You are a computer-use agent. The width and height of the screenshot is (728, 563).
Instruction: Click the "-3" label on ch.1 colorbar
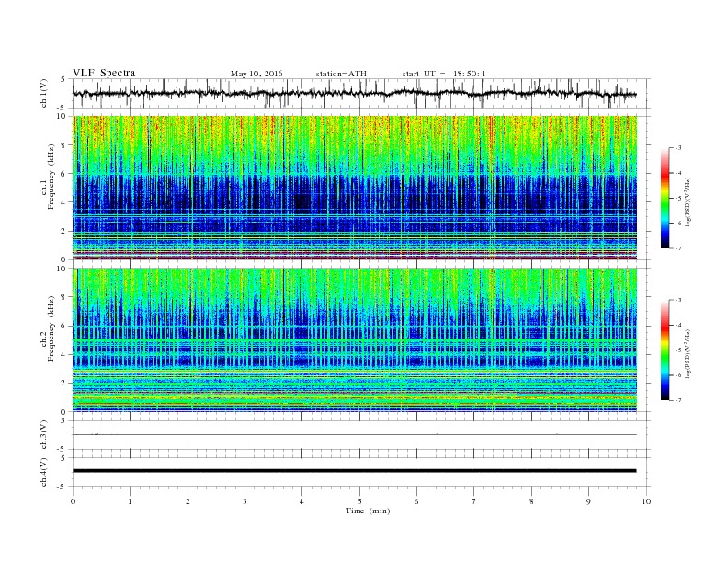pos(677,148)
